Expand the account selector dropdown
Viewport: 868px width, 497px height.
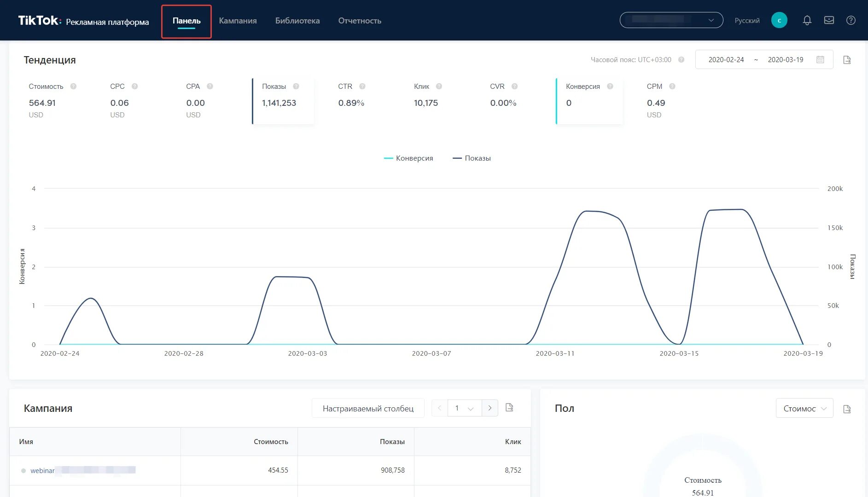[x=671, y=20]
